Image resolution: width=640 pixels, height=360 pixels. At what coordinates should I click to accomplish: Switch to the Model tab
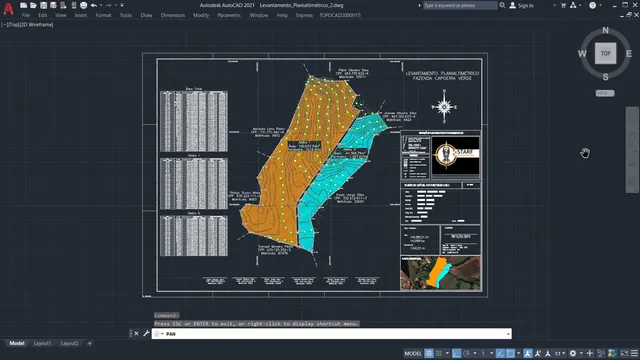17,343
